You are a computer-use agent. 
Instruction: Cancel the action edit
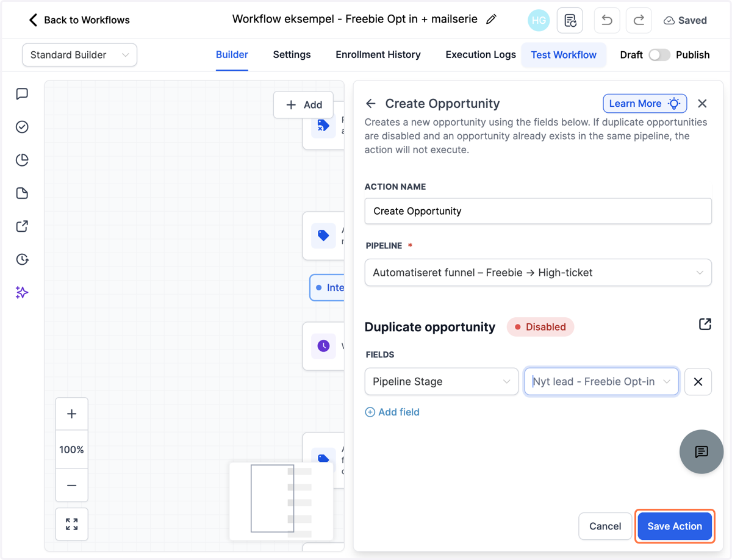click(605, 526)
